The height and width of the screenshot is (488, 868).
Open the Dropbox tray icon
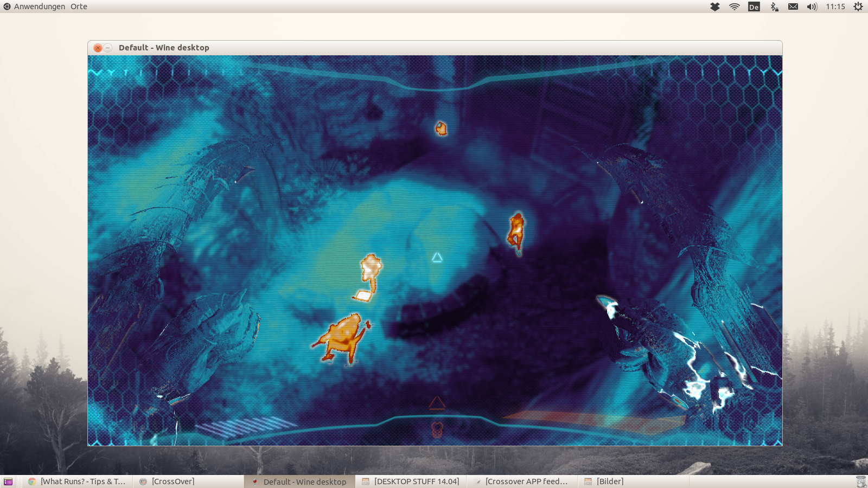click(715, 7)
